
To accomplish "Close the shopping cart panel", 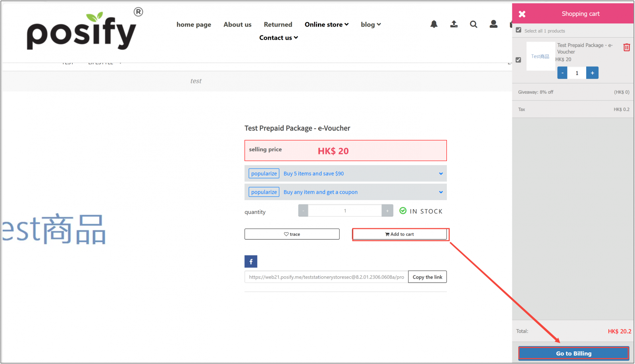I will [x=522, y=14].
